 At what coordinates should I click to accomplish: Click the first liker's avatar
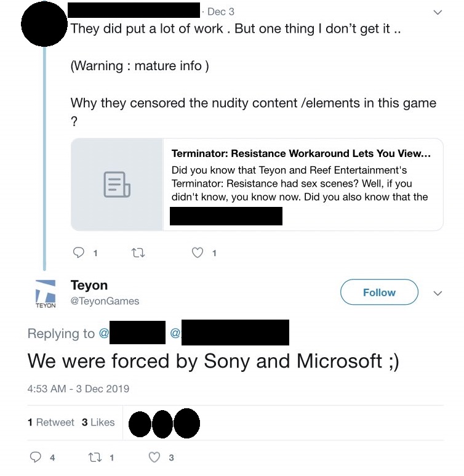(140, 424)
